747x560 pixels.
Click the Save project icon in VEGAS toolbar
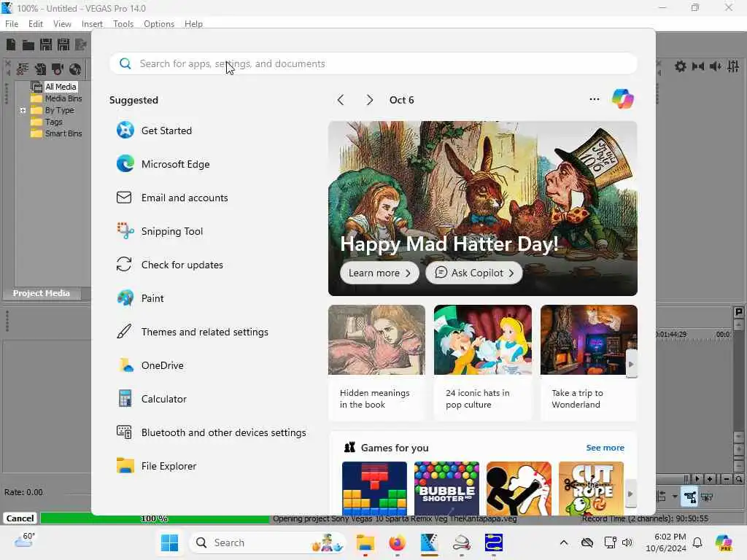coord(46,44)
